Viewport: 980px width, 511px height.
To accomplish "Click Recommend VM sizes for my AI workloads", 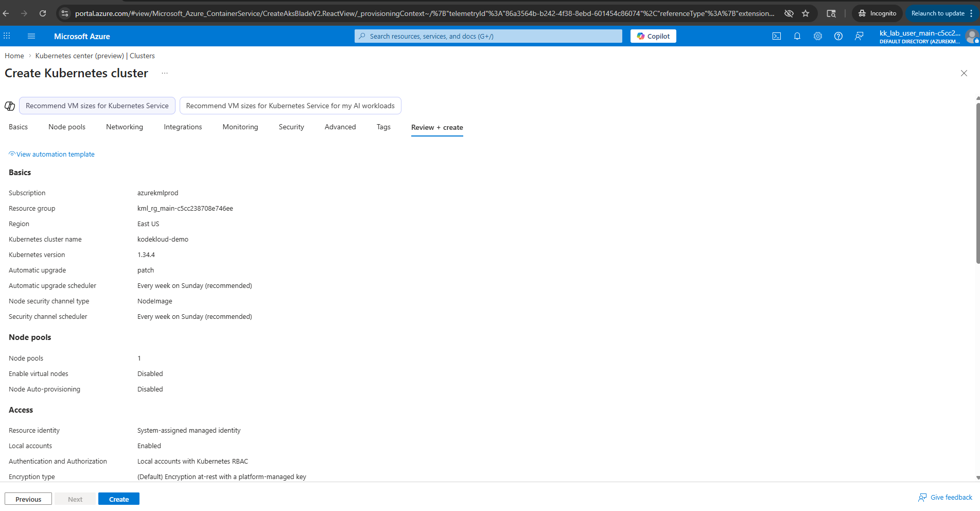I will 290,106.
